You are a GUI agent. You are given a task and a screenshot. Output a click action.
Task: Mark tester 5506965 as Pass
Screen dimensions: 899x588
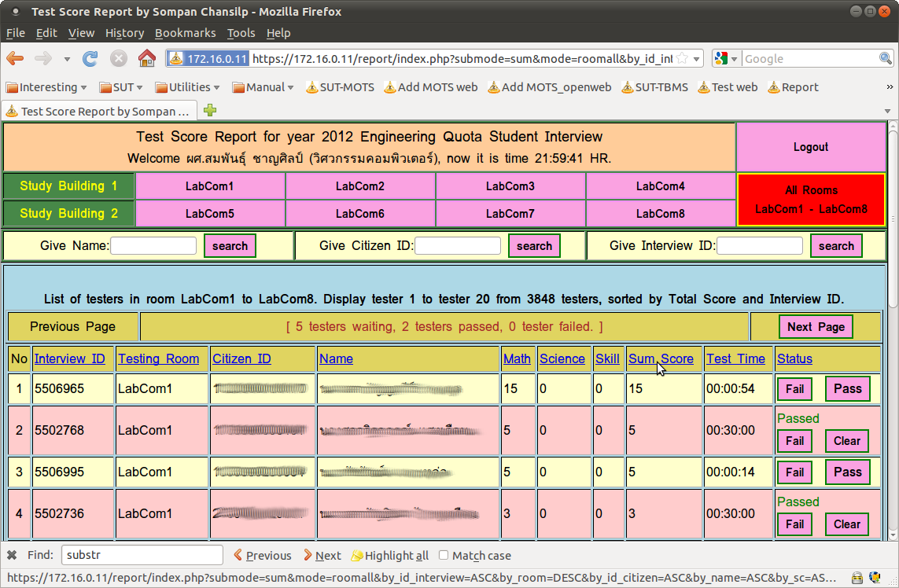[x=847, y=388]
